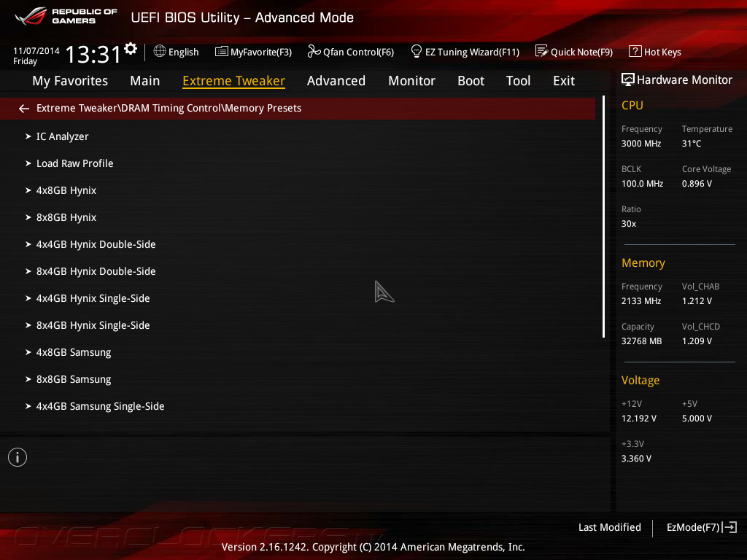
Task: Open the My Favorites tab
Action: point(70,81)
